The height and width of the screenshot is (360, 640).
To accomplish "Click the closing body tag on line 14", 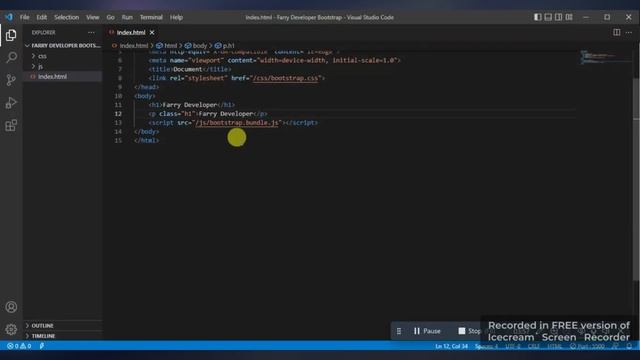I will click(147, 131).
